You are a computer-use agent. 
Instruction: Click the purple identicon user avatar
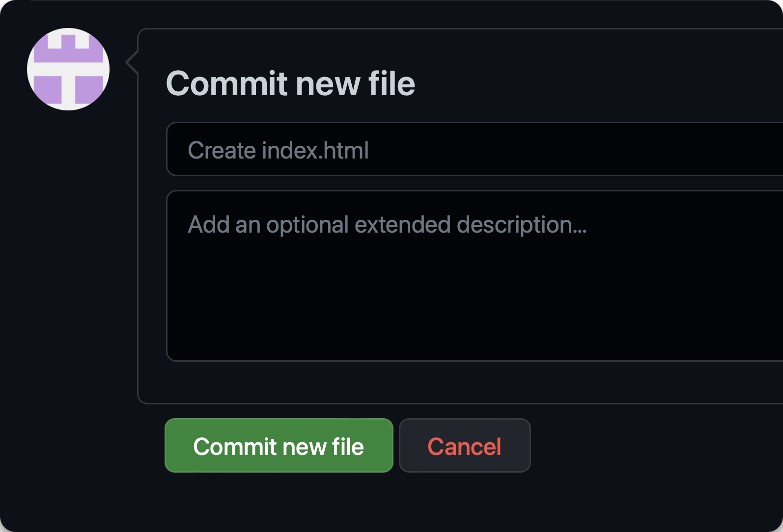[x=68, y=69]
